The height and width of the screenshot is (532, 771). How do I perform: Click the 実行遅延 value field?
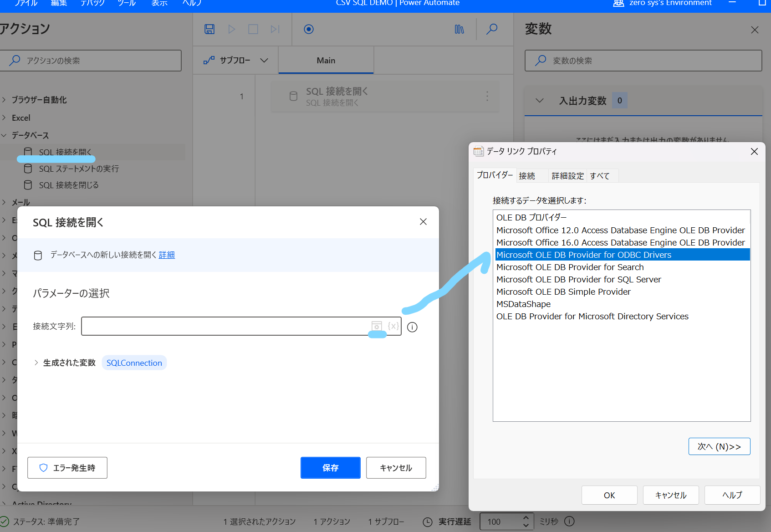pos(501,522)
